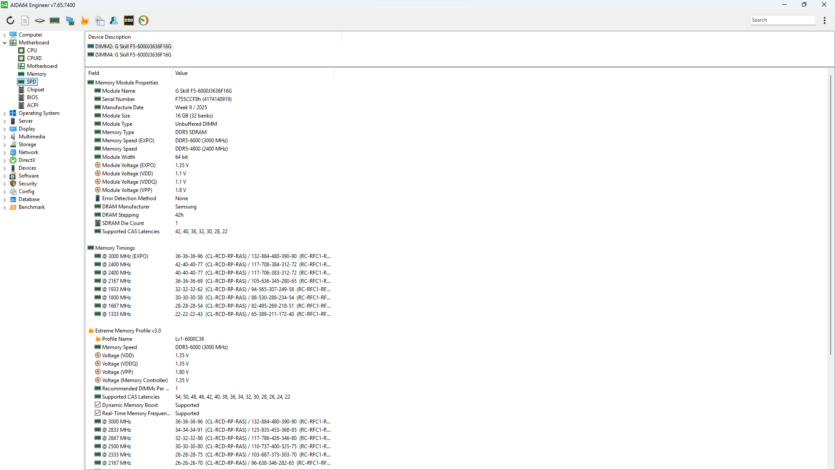Click the flame icon beside Extreme Memory Profile
The image size is (835, 470).
click(x=91, y=331)
